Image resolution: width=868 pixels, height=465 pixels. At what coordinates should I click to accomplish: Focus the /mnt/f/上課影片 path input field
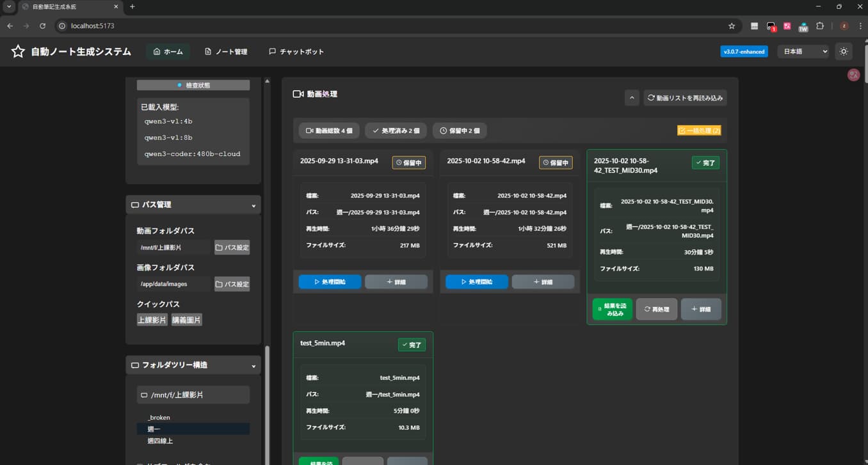coord(174,248)
